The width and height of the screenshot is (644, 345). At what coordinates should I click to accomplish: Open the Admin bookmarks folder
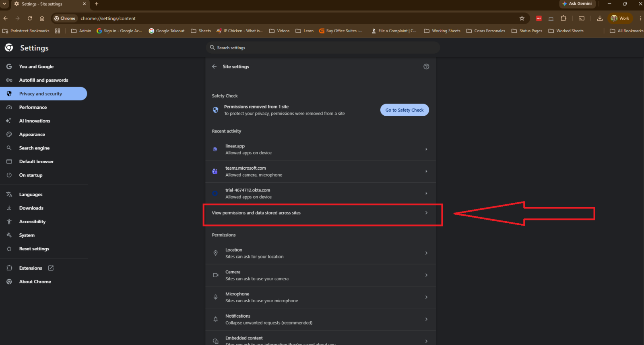pyautogui.click(x=81, y=31)
